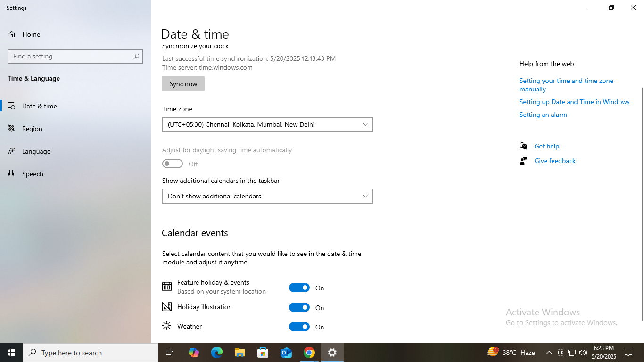Screen dimensions: 644x362
Task: Click the taskbar Type here to search box
Action: [91, 353]
